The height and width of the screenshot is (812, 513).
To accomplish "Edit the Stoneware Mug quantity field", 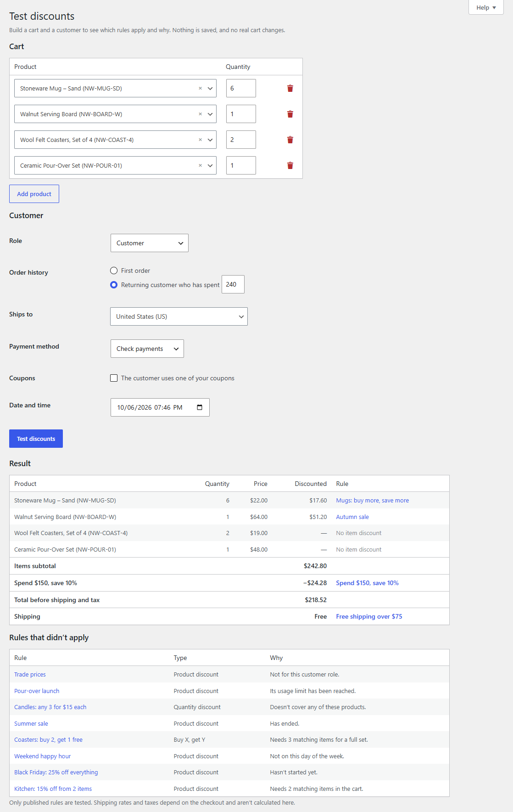I will pyautogui.click(x=241, y=88).
